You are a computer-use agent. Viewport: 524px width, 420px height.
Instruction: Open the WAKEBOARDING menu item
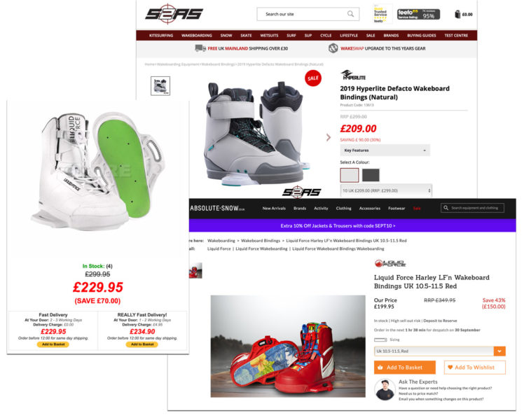[x=196, y=36]
